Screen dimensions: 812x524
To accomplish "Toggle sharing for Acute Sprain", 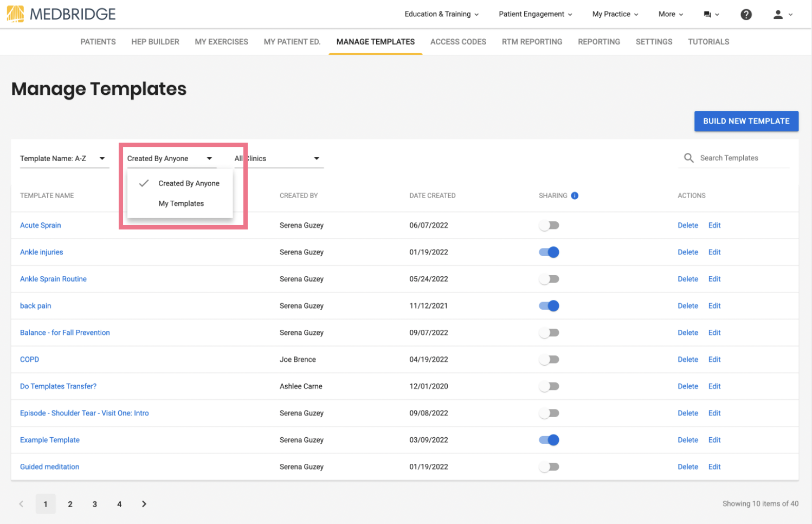I will 549,226.
